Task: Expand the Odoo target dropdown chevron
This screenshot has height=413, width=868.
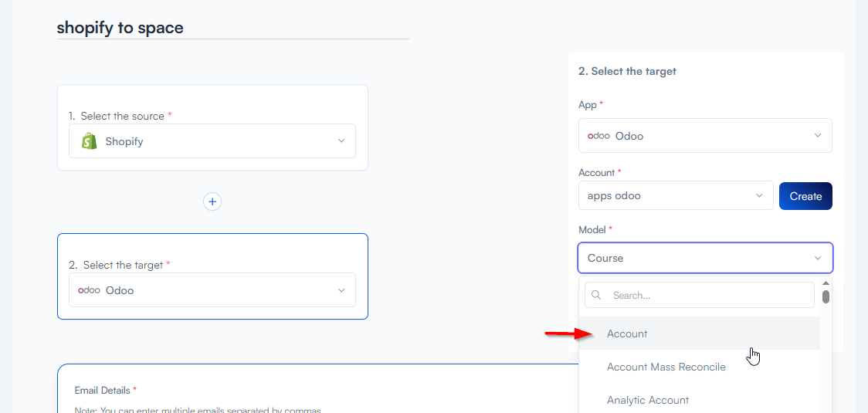Action: 341,290
